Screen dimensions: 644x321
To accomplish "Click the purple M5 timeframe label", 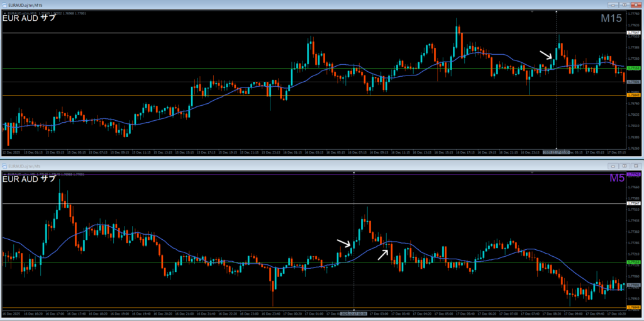I will [x=616, y=179].
